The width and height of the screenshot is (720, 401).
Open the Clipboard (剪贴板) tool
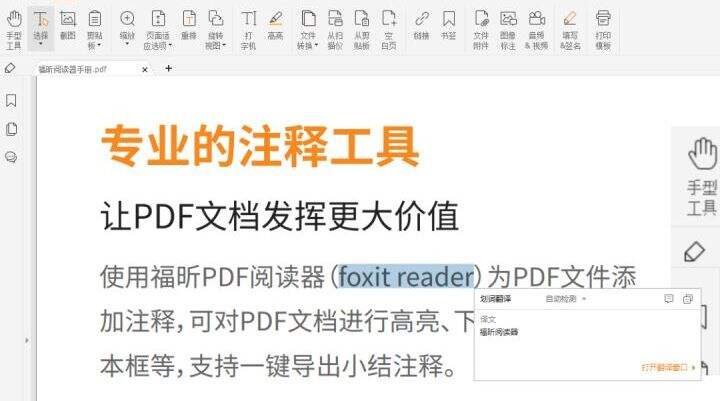(95, 29)
